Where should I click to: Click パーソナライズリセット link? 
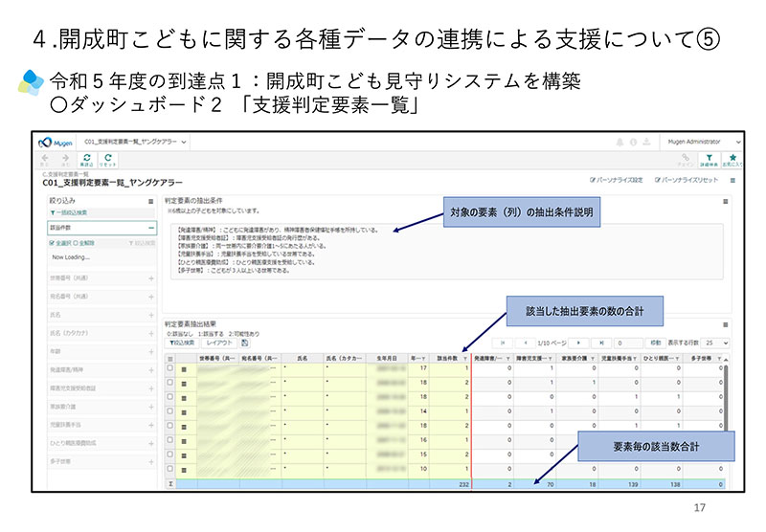687,180
